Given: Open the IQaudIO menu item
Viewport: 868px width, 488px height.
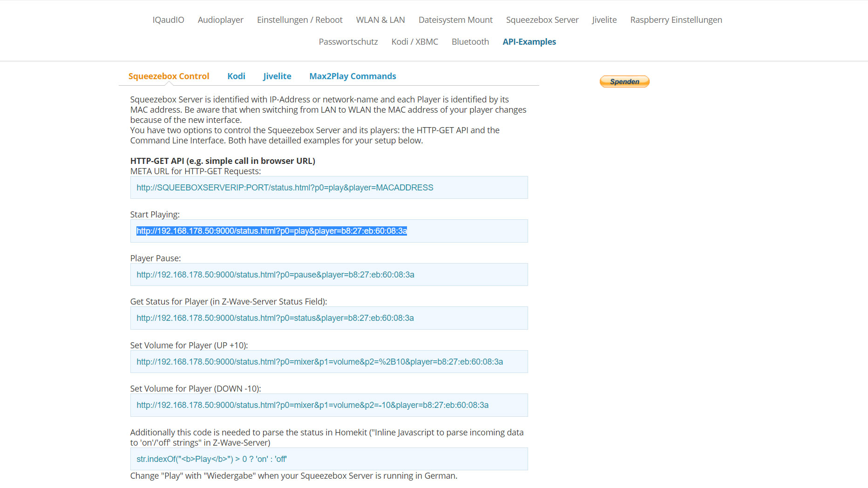Looking at the screenshot, I should 168,20.
